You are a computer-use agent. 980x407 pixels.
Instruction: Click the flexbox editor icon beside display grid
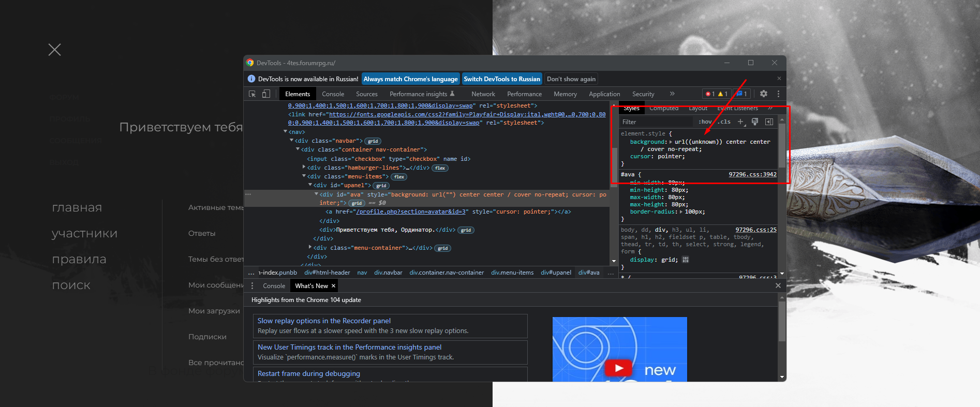click(686, 260)
